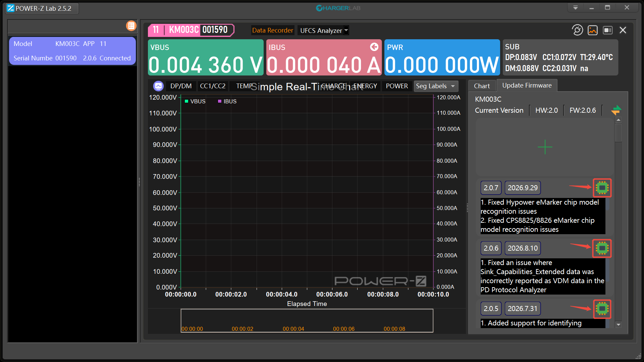Open the orange device list icon
Screen dimensions: 644x362
pyautogui.click(x=131, y=26)
